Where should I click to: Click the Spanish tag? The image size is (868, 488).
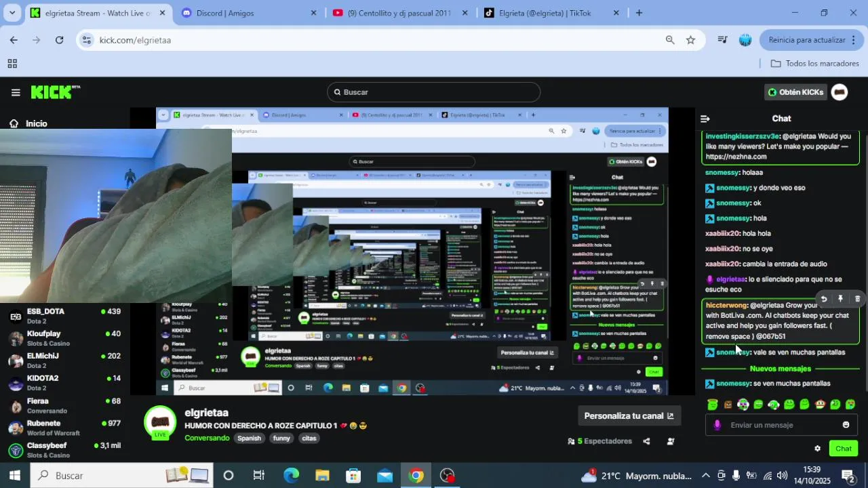249,439
